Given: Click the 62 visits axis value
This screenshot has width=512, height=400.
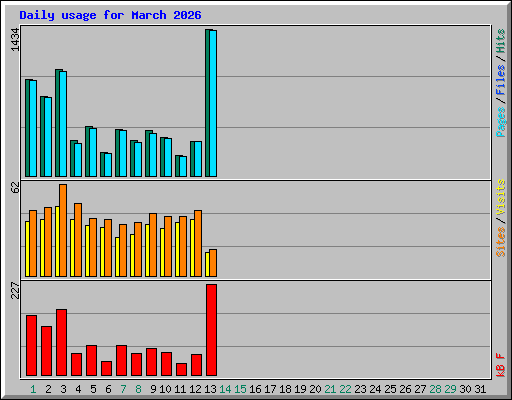Looking at the screenshot, I should (x=15, y=188).
